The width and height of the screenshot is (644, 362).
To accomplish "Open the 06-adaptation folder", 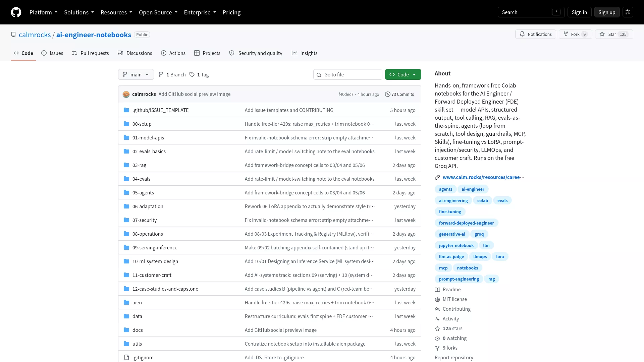I will tap(148, 206).
